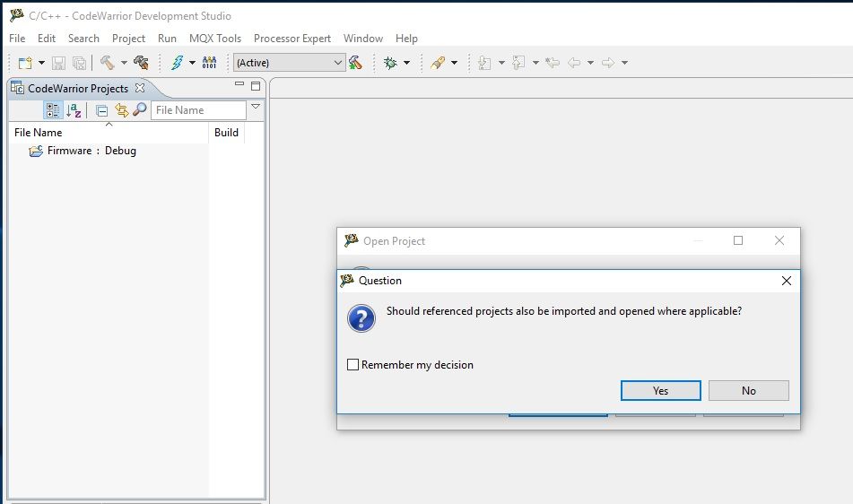Open the Build hammer dropdown arrow

[x=124, y=63]
